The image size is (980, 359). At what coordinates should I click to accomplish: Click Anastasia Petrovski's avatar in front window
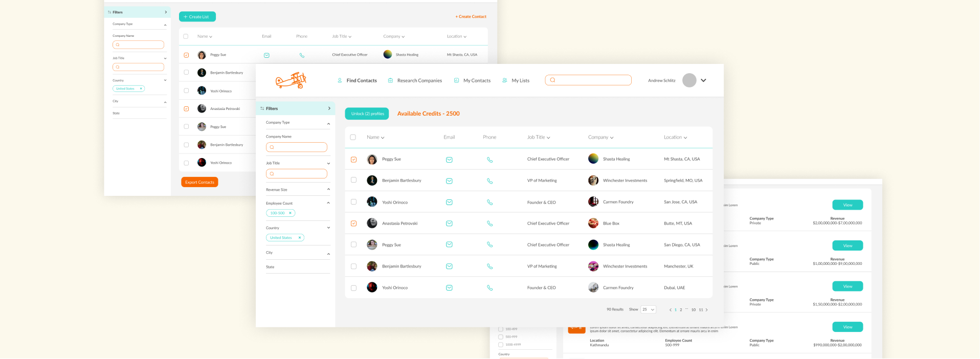372,223
